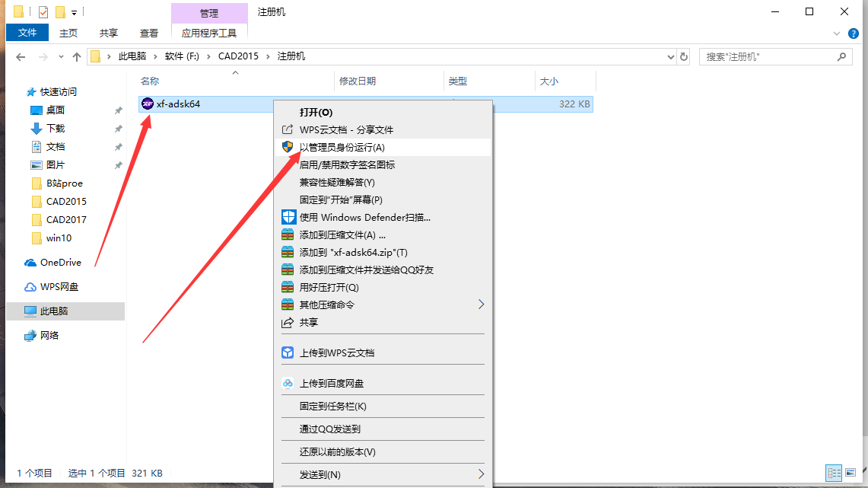Choose 固定到任务栏(K)
868x488 pixels.
tap(383, 406)
